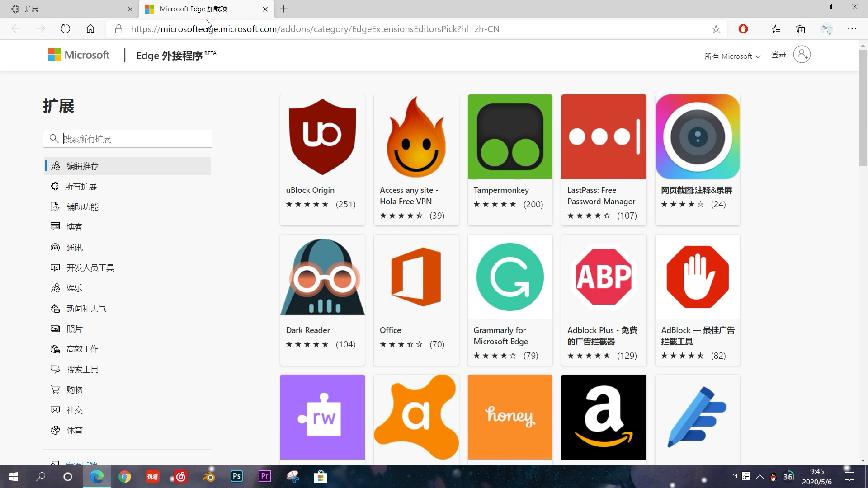Viewport: 868px width, 488px height.
Task: Open the purple rw puzzle extension icon
Action: tap(322, 417)
